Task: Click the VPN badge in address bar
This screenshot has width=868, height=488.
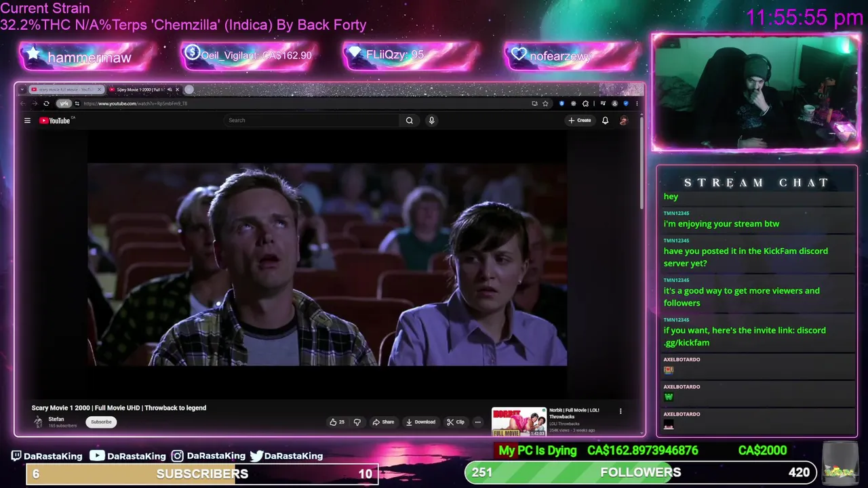Action: (x=64, y=104)
